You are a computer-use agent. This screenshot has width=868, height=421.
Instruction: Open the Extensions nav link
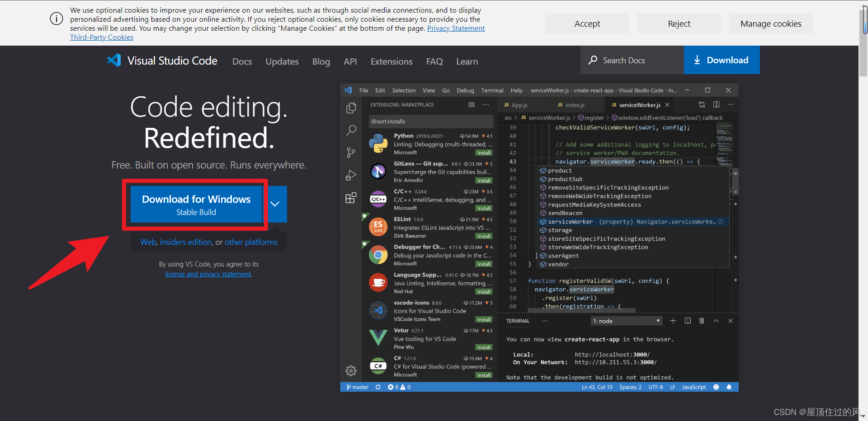pyautogui.click(x=392, y=61)
